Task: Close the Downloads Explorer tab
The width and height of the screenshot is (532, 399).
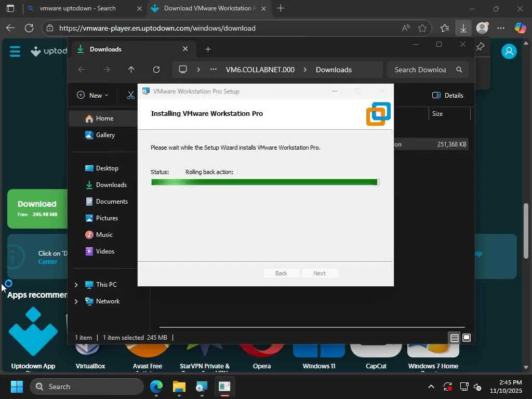Action: (185, 49)
